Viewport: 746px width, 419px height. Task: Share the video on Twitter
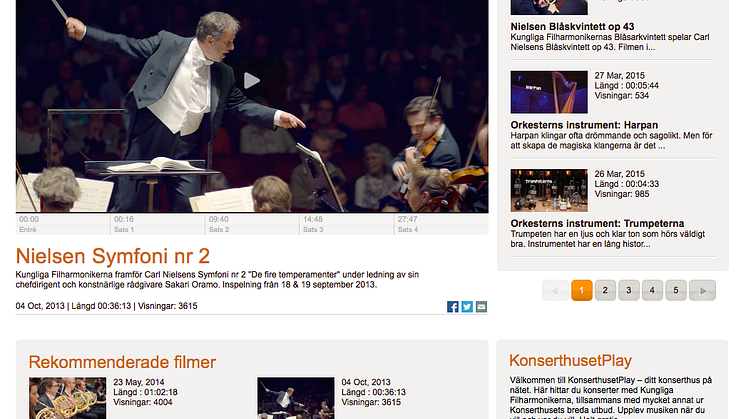pyautogui.click(x=467, y=307)
